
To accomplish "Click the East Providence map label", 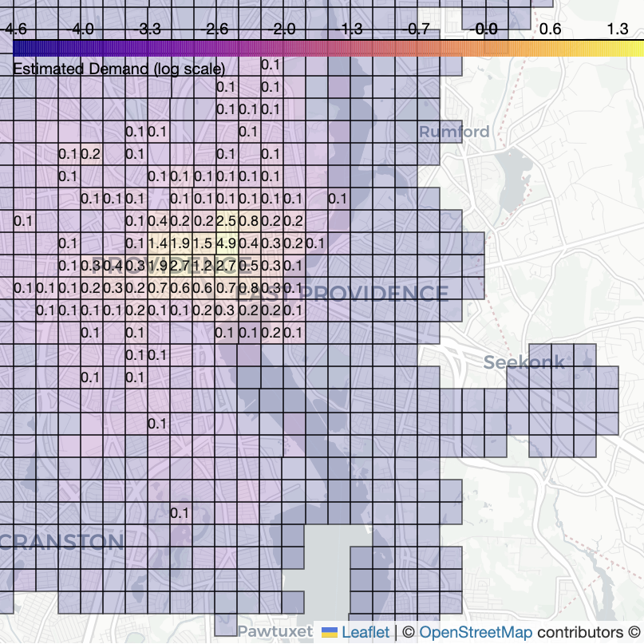I will [x=343, y=294].
